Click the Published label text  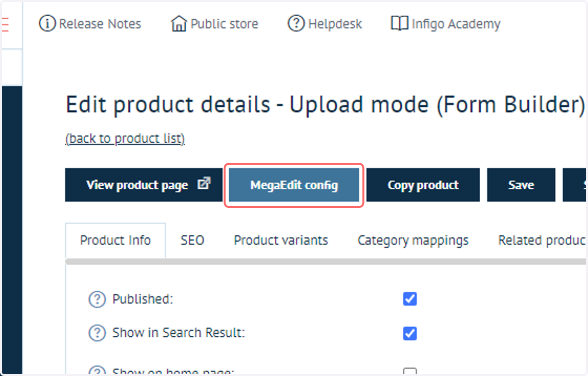coord(143,299)
